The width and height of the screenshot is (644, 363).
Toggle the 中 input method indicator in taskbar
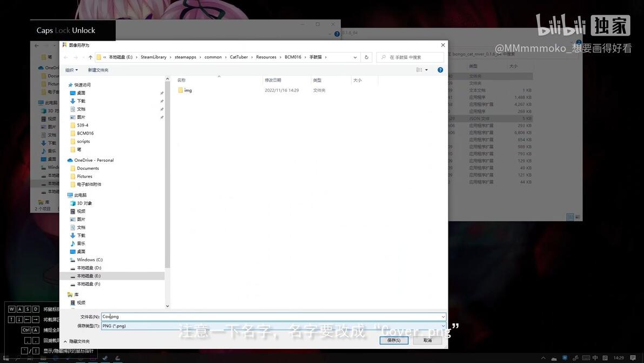coord(595,358)
